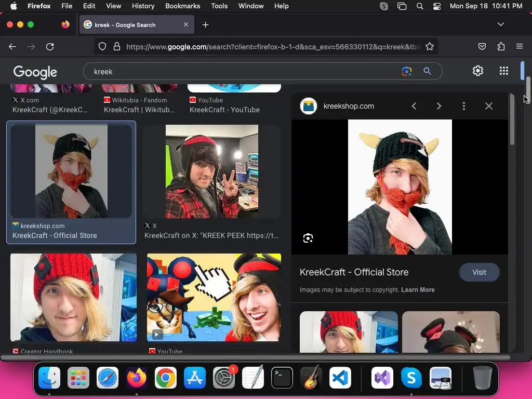Open Google quick settings gear
The width and height of the screenshot is (532, 399).
[478, 71]
